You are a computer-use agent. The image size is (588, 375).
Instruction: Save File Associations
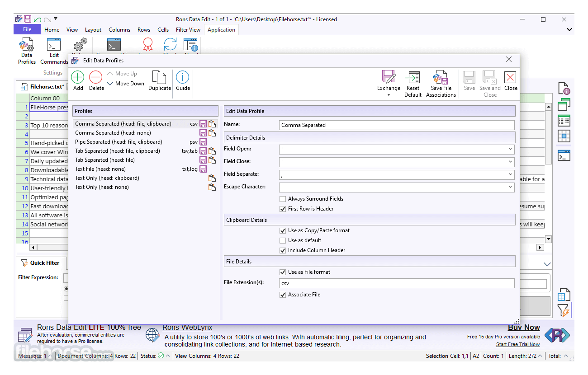point(441,84)
